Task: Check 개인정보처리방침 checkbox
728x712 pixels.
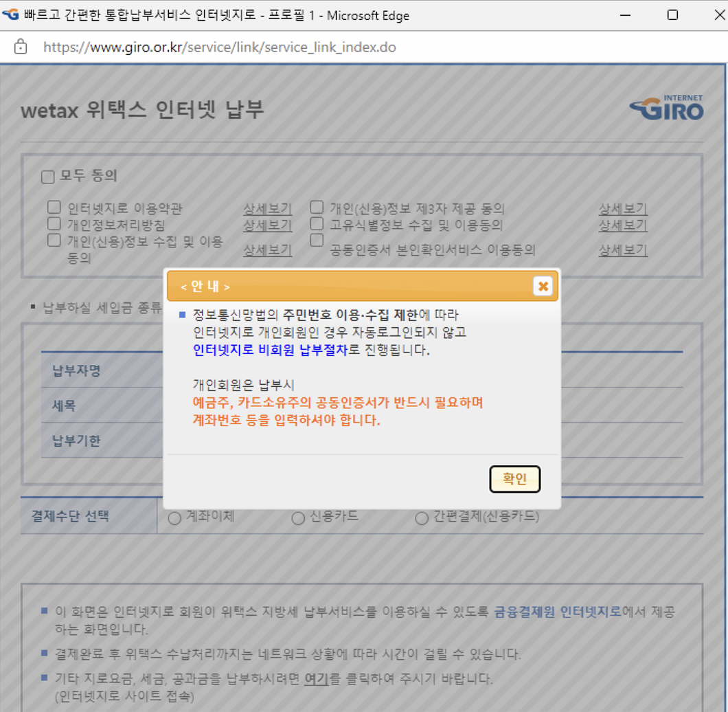Action: 54,224
